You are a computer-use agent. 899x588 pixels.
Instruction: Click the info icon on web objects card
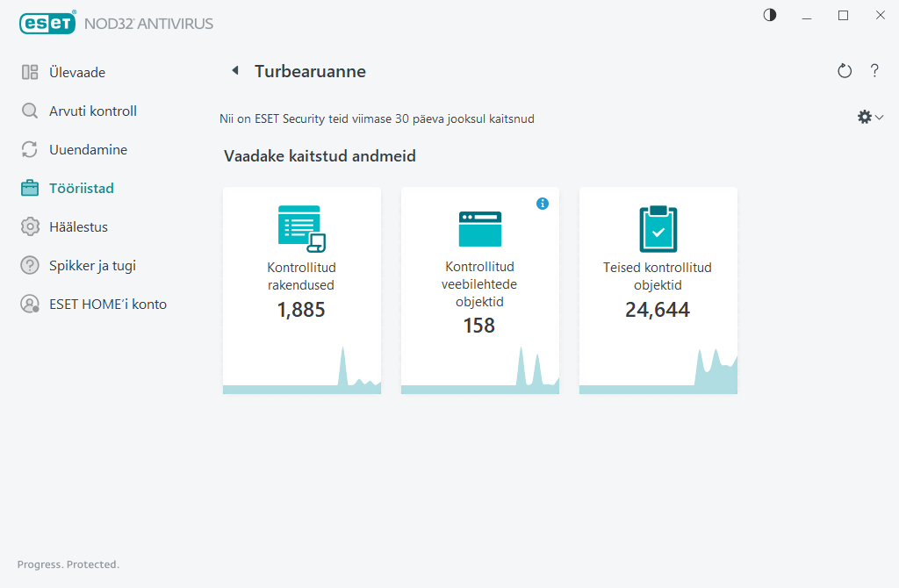(543, 204)
